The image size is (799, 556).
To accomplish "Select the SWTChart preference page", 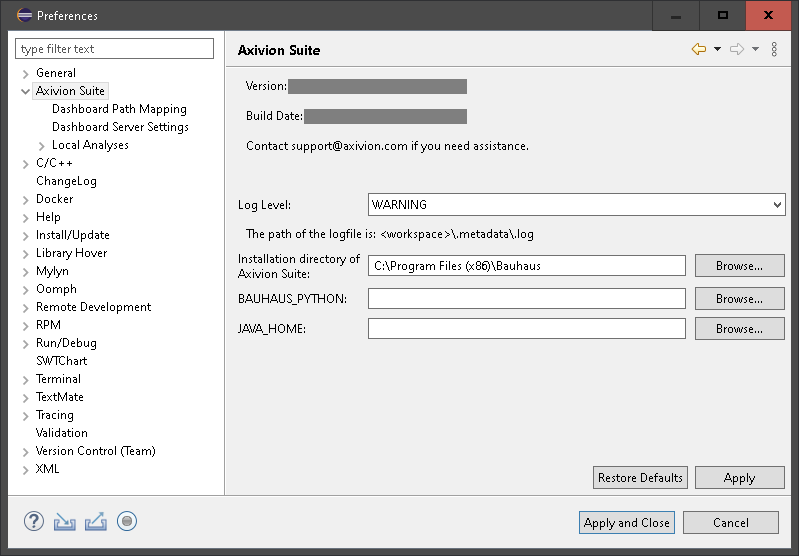I will (x=62, y=361).
